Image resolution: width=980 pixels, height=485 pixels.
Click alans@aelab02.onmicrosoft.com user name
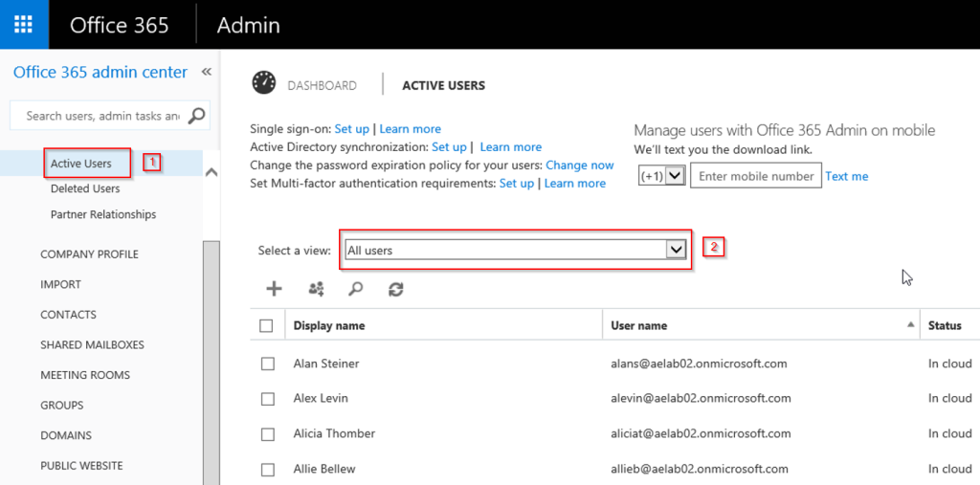[x=699, y=364]
